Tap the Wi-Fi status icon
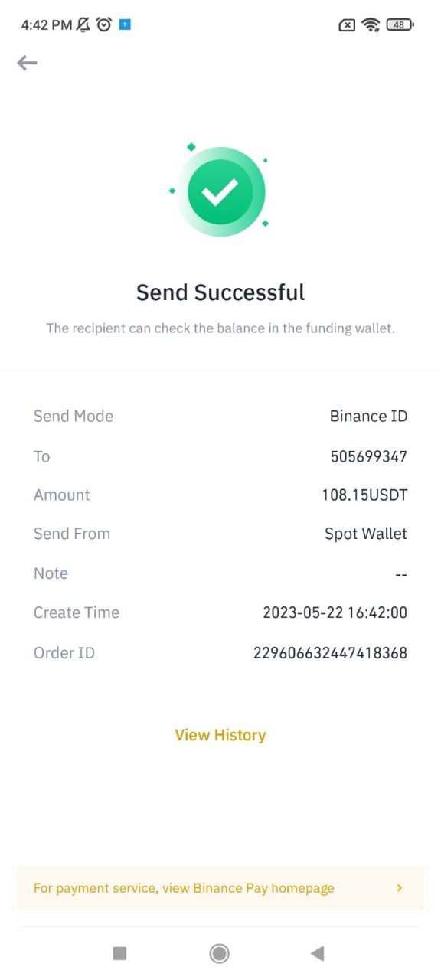Screen dimensions: 441x980 (371, 24)
